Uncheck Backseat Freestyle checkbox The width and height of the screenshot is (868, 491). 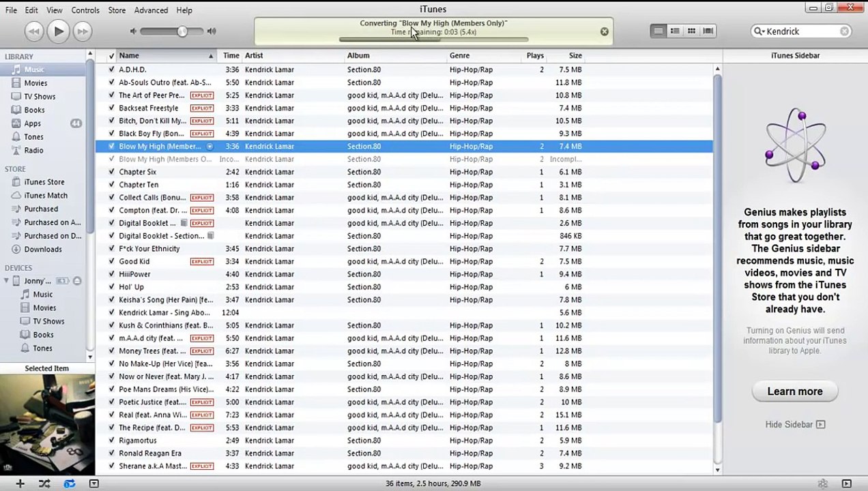tap(111, 108)
